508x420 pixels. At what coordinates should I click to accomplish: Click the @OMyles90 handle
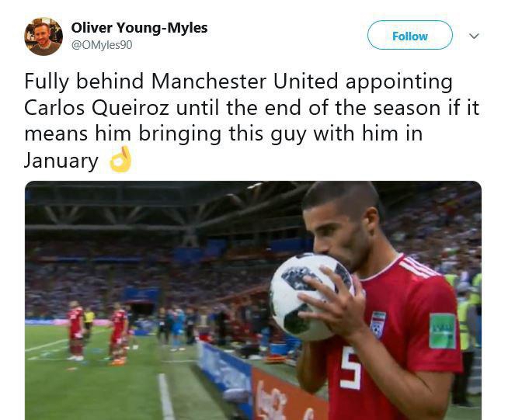[x=102, y=45]
